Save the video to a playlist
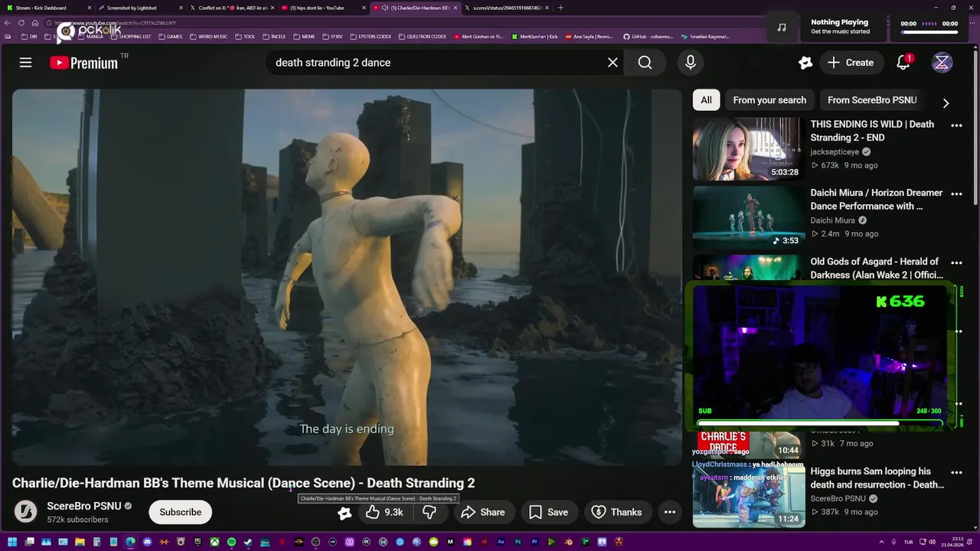Screen dimensions: 980x551 coord(549,512)
